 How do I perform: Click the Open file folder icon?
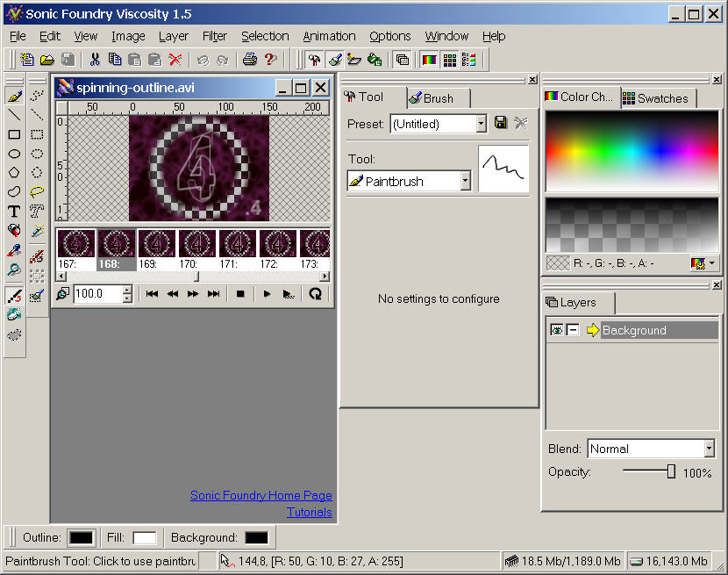(47, 60)
